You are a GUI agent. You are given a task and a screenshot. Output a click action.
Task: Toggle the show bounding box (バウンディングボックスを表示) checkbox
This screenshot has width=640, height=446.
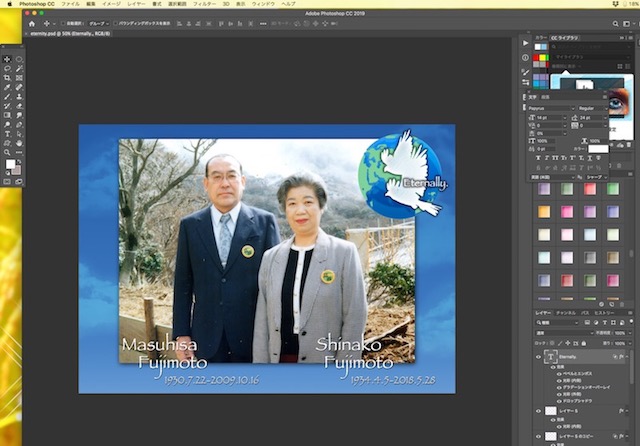[x=115, y=24]
